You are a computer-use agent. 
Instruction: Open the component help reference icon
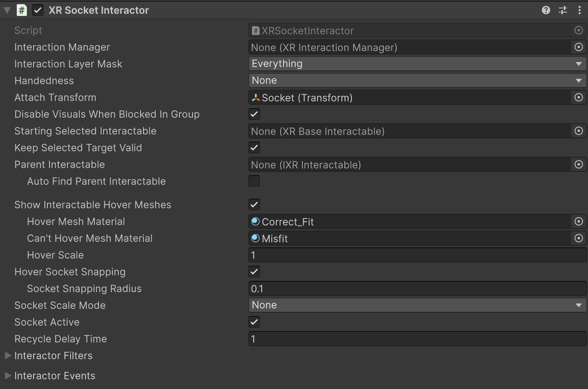[x=546, y=10]
